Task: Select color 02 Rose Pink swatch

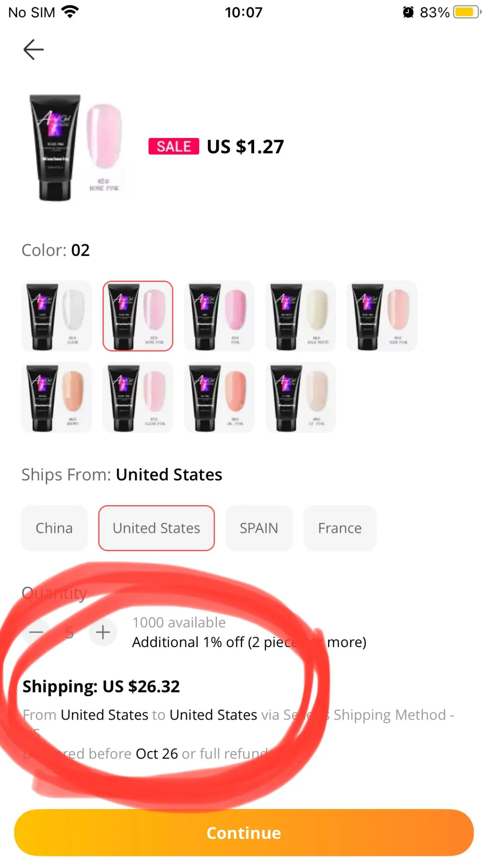Action: pos(138,316)
